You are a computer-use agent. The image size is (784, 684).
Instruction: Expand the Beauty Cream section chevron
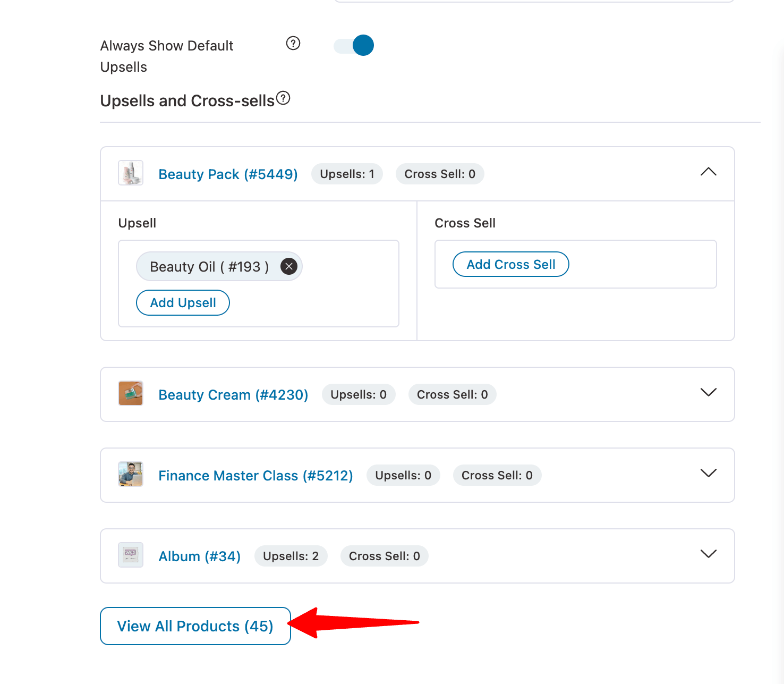(709, 392)
